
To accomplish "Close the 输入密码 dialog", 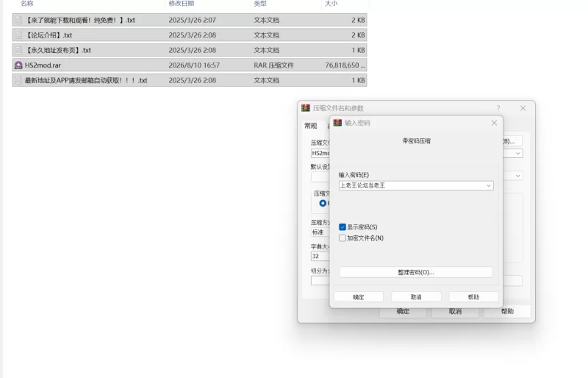I will [x=494, y=123].
